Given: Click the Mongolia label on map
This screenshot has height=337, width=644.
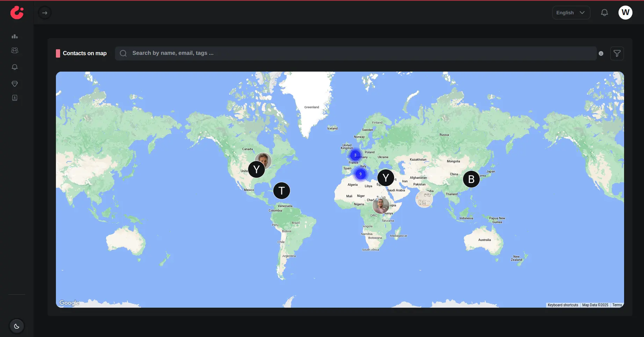Looking at the screenshot, I should coord(454,161).
